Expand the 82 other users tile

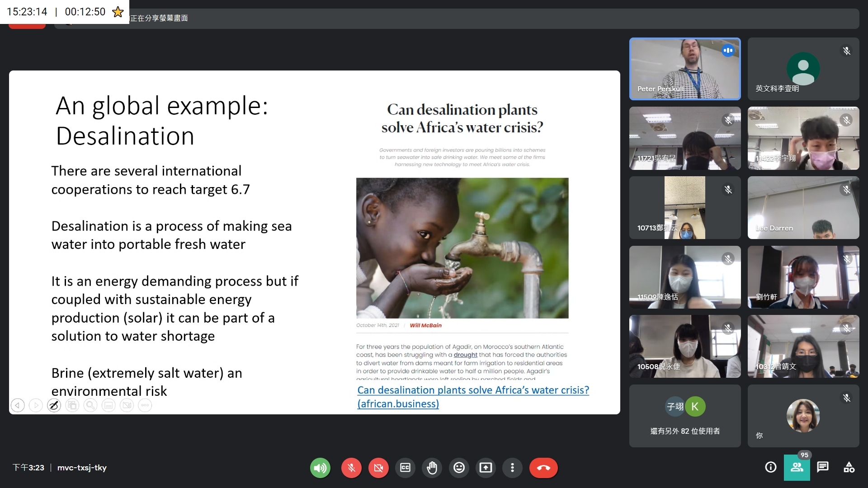point(684,416)
